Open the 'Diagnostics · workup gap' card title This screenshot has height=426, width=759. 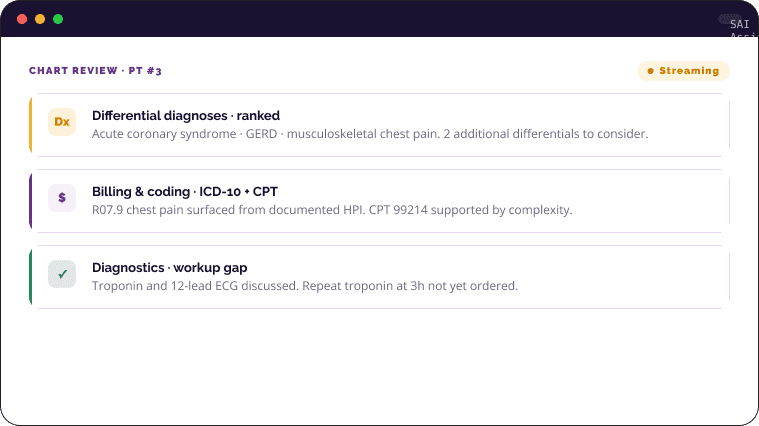[x=169, y=268]
